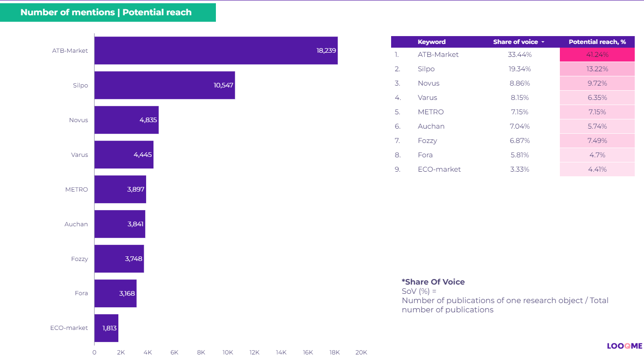Screen dimensions: 644x360
Task: Click the 33.44% share of voice cell
Action: coord(520,55)
